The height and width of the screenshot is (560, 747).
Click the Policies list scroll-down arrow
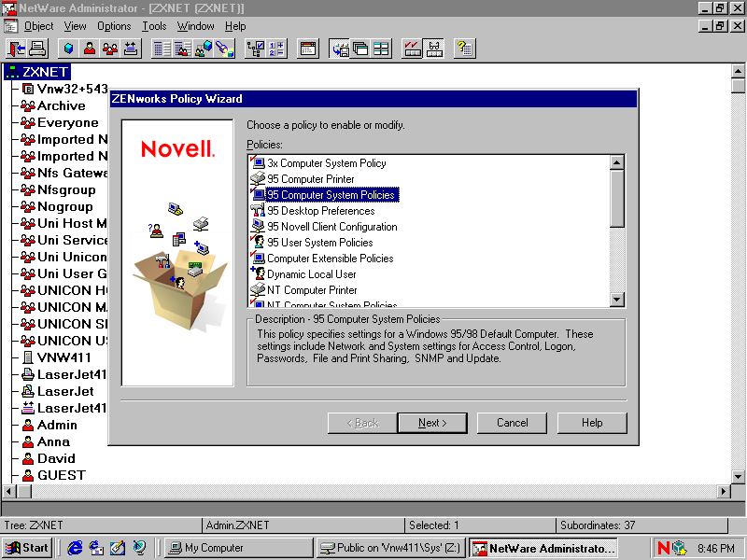tap(617, 299)
